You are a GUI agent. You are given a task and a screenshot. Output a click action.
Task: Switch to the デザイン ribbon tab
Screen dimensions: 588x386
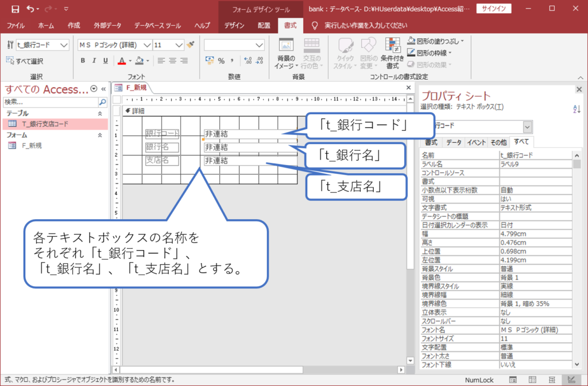point(234,25)
